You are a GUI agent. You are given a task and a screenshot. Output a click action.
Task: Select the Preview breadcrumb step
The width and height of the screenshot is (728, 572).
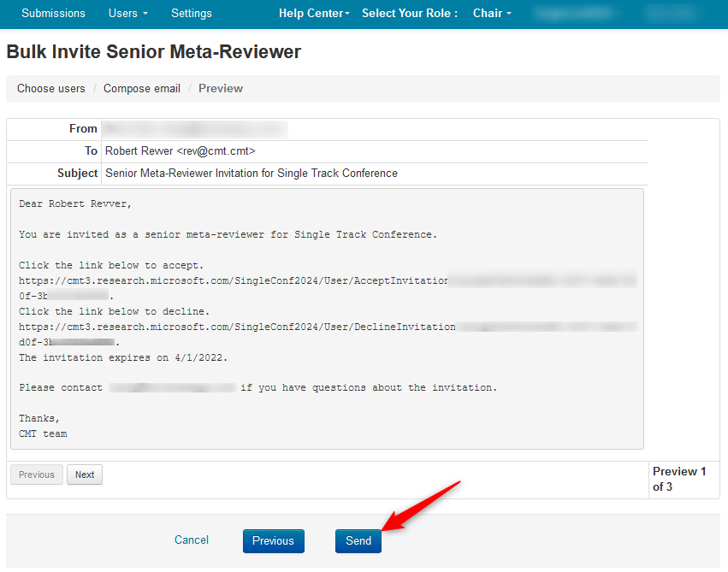point(221,89)
